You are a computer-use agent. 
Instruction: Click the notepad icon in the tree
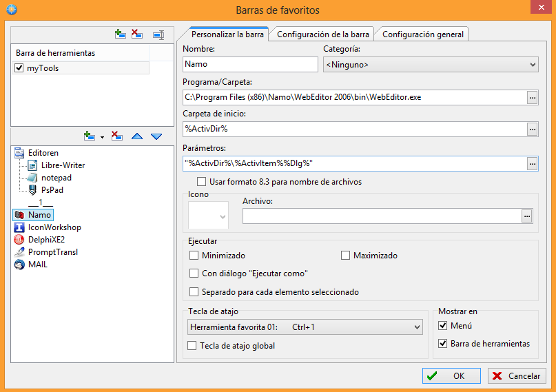pos(32,178)
